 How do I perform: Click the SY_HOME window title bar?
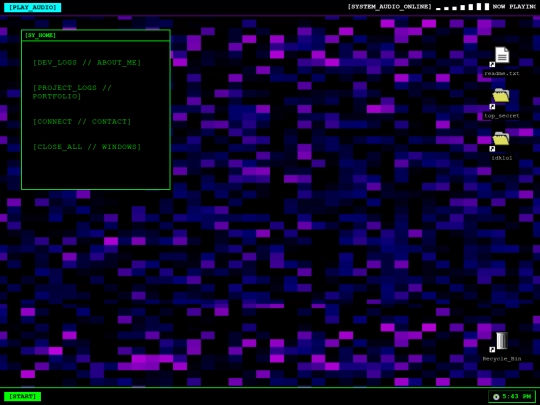tap(96, 35)
